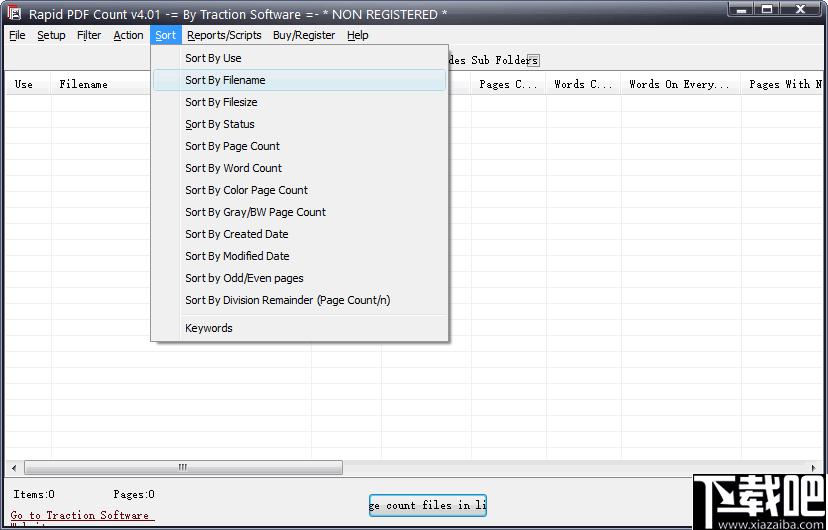
Task: Open the Setup menu
Action: point(51,35)
